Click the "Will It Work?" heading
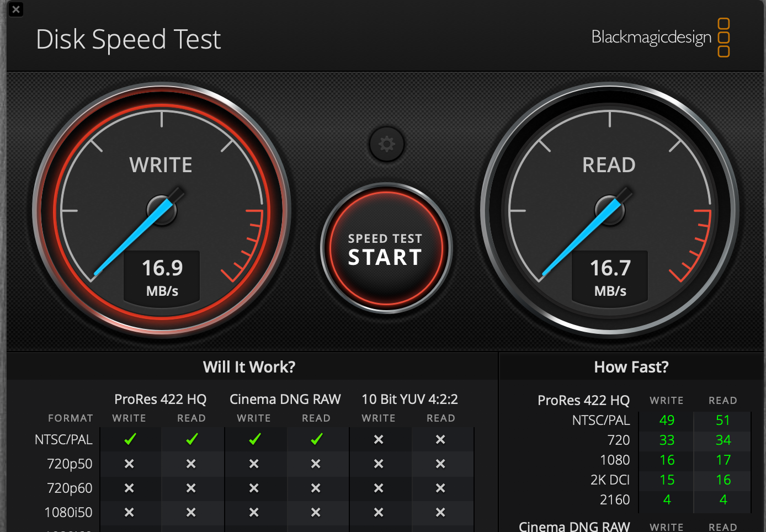Viewport: 766px width, 532px height. tap(249, 367)
